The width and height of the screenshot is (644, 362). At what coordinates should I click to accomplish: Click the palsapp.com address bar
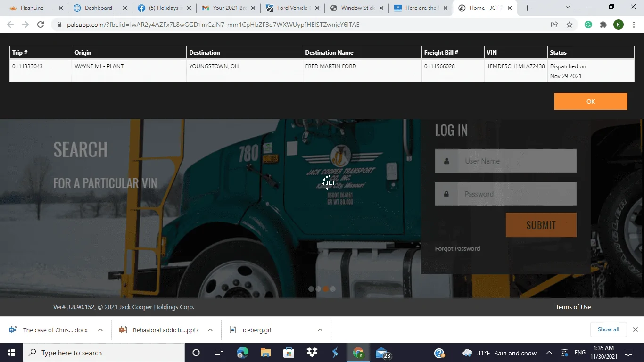(x=302, y=25)
